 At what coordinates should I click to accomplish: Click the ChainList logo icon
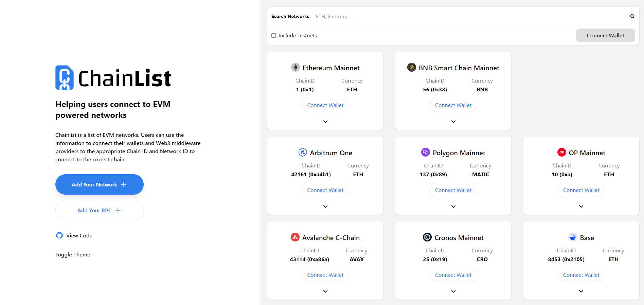[x=65, y=77]
